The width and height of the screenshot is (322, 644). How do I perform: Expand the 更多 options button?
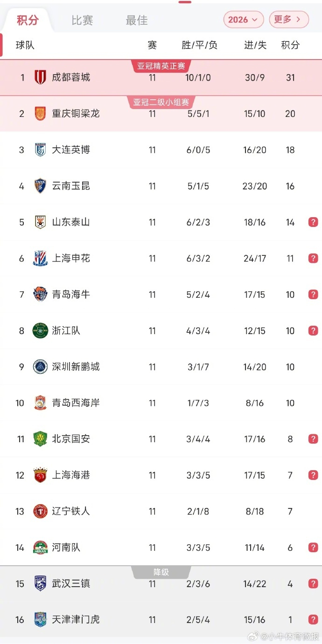289,20
